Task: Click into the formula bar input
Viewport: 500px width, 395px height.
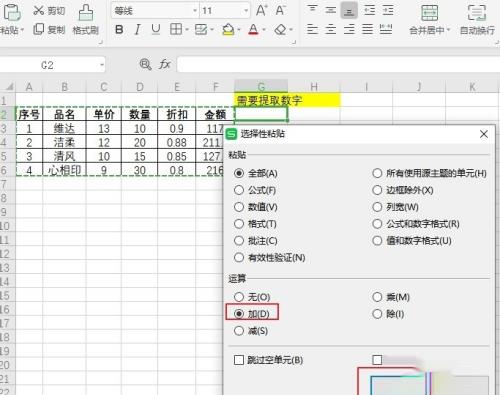Action: (x=338, y=64)
